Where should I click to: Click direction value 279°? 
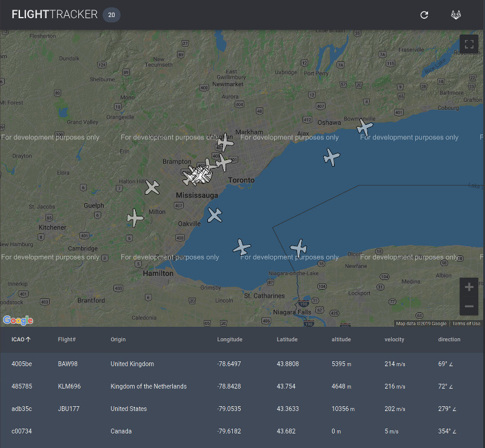(x=447, y=409)
